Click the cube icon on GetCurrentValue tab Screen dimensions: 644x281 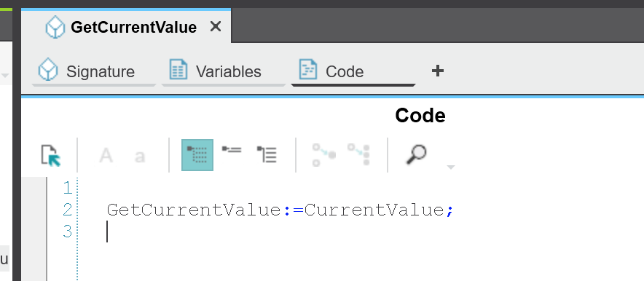pos(55,27)
